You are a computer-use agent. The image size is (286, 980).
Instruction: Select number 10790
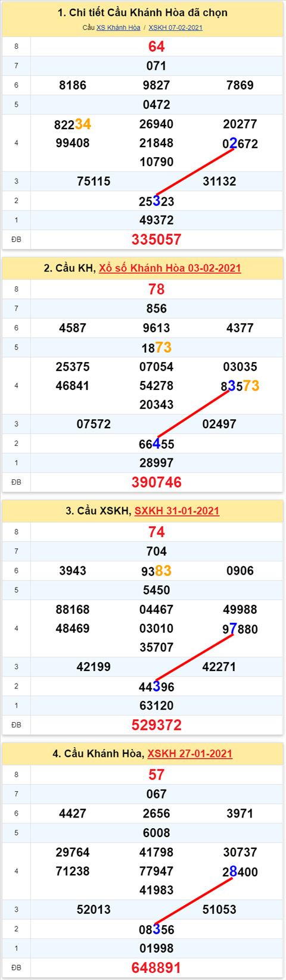[x=156, y=162]
